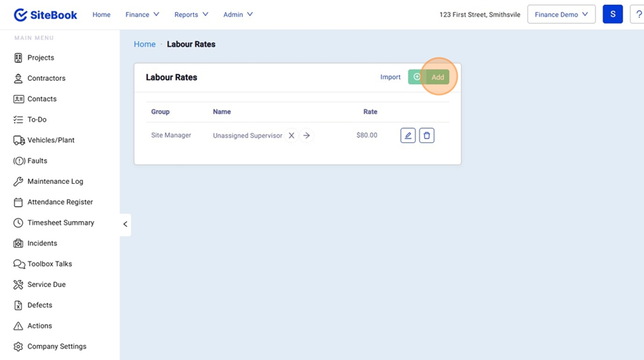Open the help question mark
The width and height of the screenshot is (644, 360).
[x=638, y=14]
